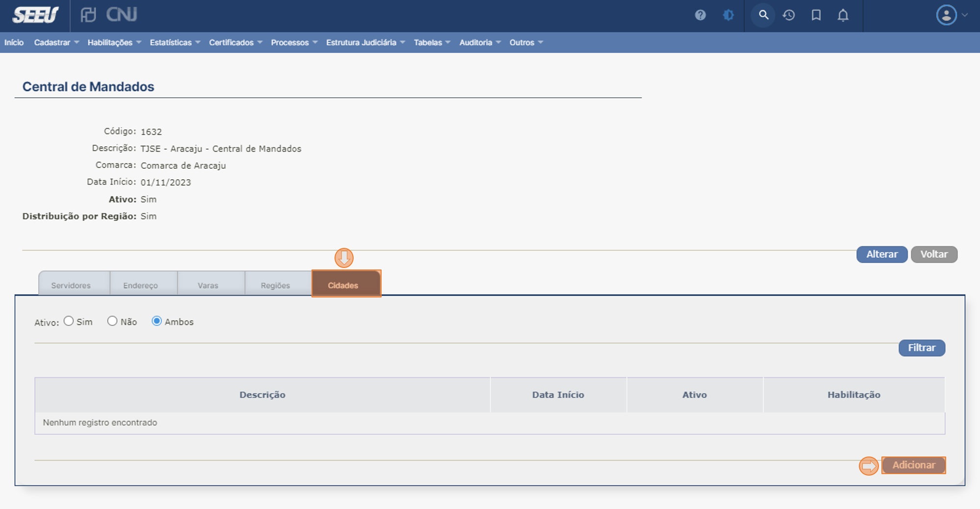The width and height of the screenshot is (980, 509).
Task: Expand the Estrutura Judiciária dropdown menu
Action: tap(365, 43)
